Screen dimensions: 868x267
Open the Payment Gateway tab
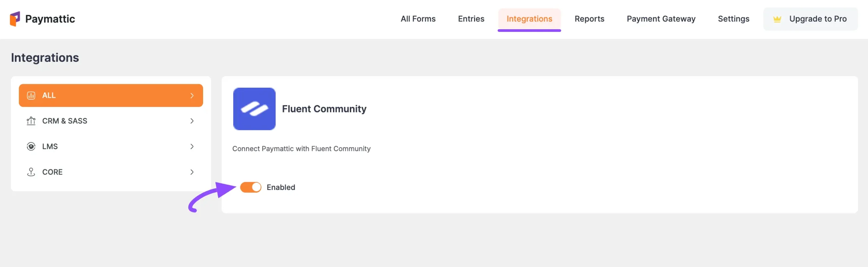point(661,19)
